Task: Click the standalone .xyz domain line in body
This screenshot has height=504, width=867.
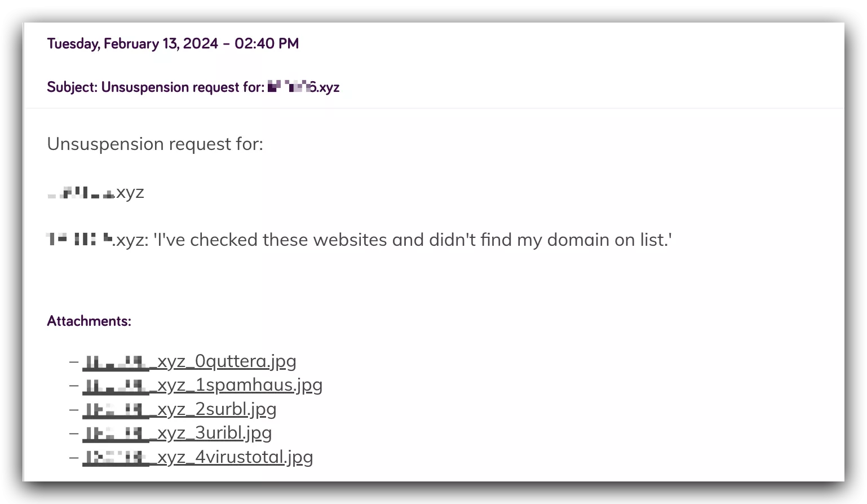Action: (96, 193)
